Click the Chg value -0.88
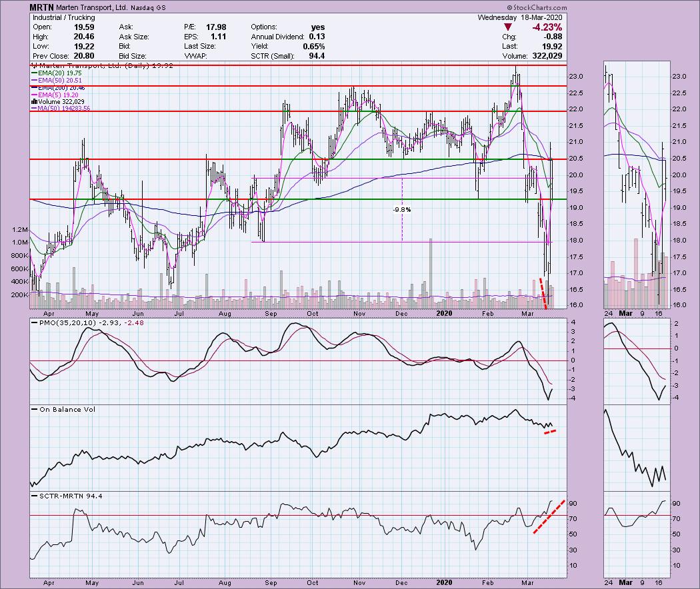The image size is (700, 589). click(x=553, y=37)
